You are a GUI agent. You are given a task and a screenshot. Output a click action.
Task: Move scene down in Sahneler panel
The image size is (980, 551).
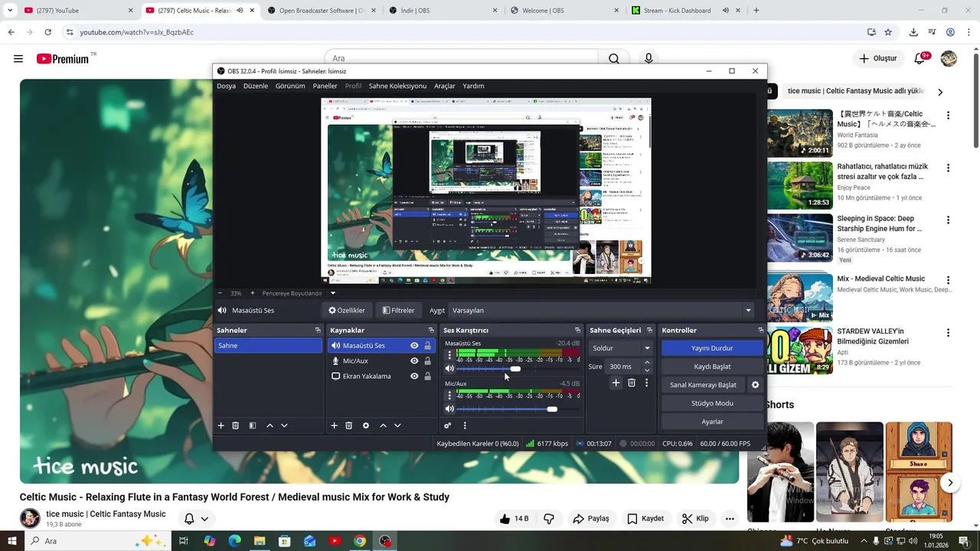[x=284, y=425]
